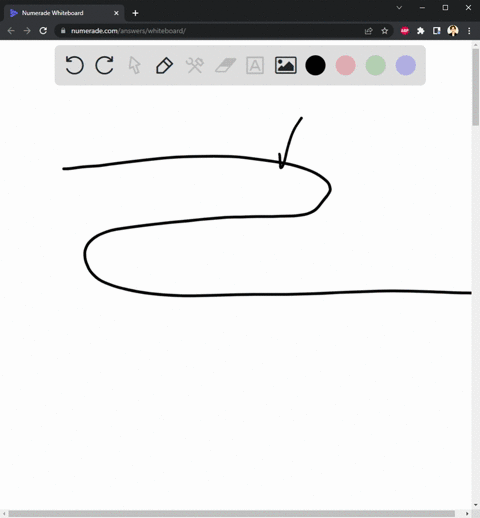Image resolution: width=480 pixels, height=518 pixels.
Task: Bookmark this page with the star
Action: coord(385,31)
